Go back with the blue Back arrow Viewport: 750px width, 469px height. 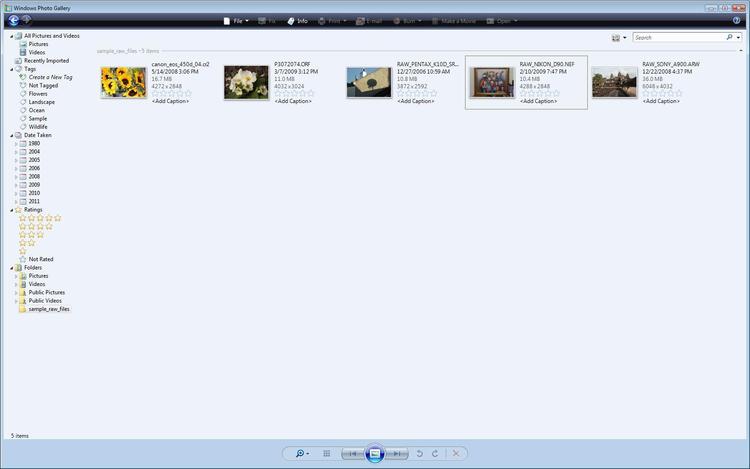coord(13,20)
